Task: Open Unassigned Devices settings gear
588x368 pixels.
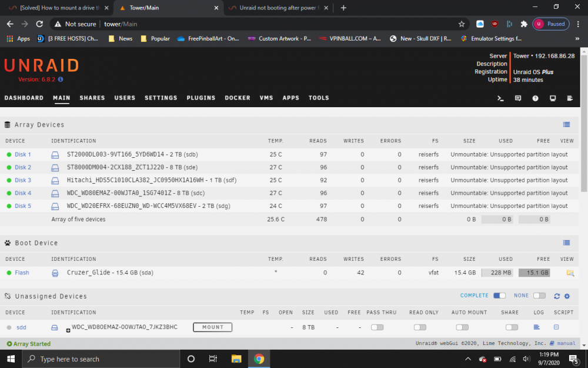Action: 567,296
